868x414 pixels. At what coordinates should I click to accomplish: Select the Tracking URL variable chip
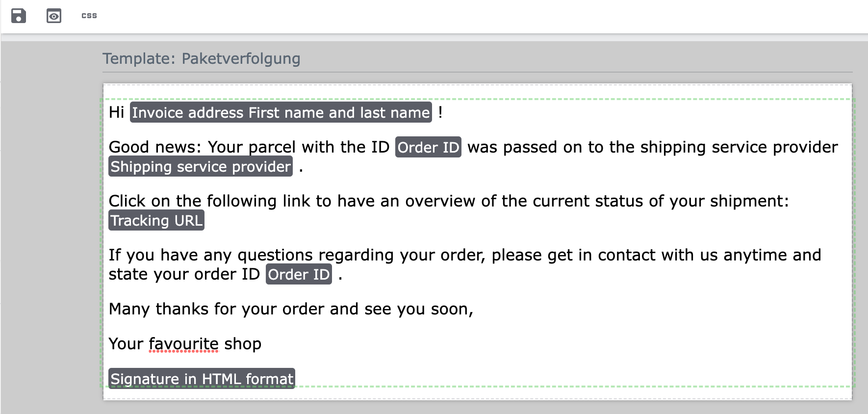(156, 221)
